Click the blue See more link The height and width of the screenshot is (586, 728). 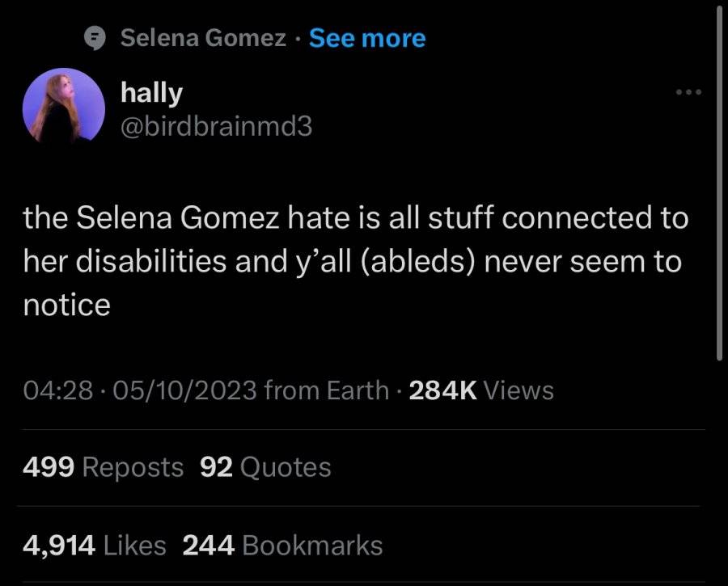pyautogui.click(x=367, y=38)
